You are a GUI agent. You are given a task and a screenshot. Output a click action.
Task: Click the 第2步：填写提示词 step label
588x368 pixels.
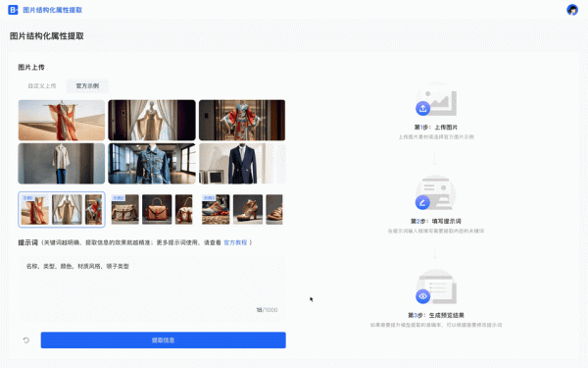pos(436,221)
